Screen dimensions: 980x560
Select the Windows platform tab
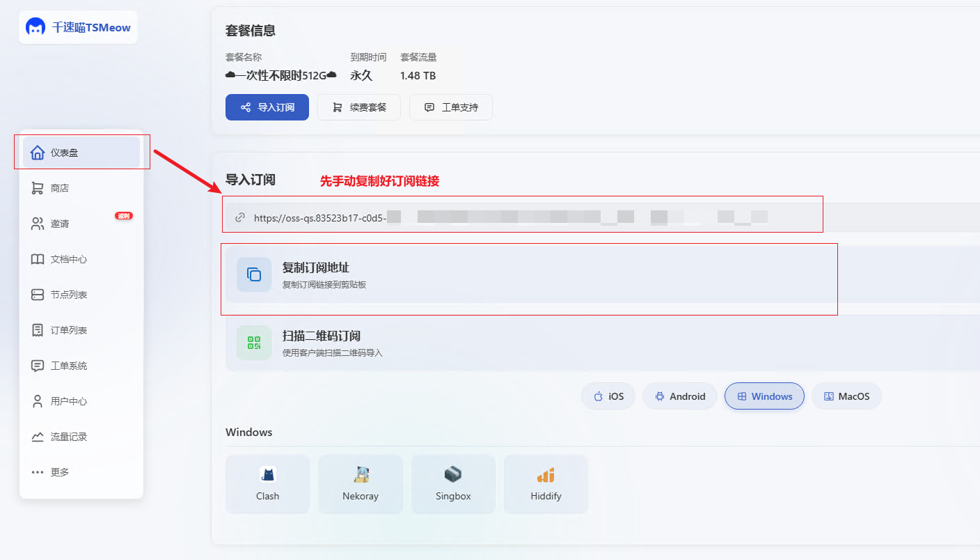(x=764, y=396)
